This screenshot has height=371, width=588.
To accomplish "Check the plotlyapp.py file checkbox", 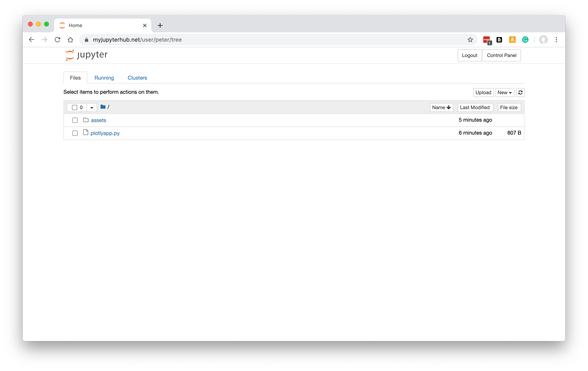I will [x=75, y=133].
